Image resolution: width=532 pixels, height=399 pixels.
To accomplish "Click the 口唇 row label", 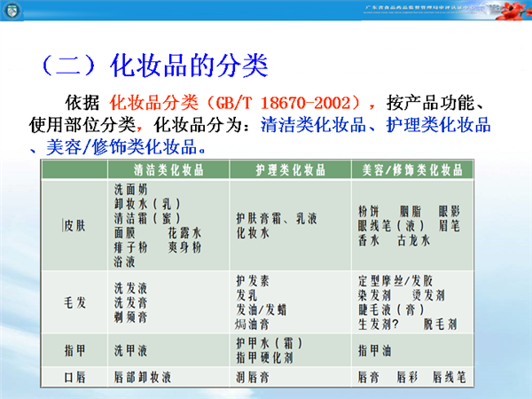I will [x=74, y=377].
